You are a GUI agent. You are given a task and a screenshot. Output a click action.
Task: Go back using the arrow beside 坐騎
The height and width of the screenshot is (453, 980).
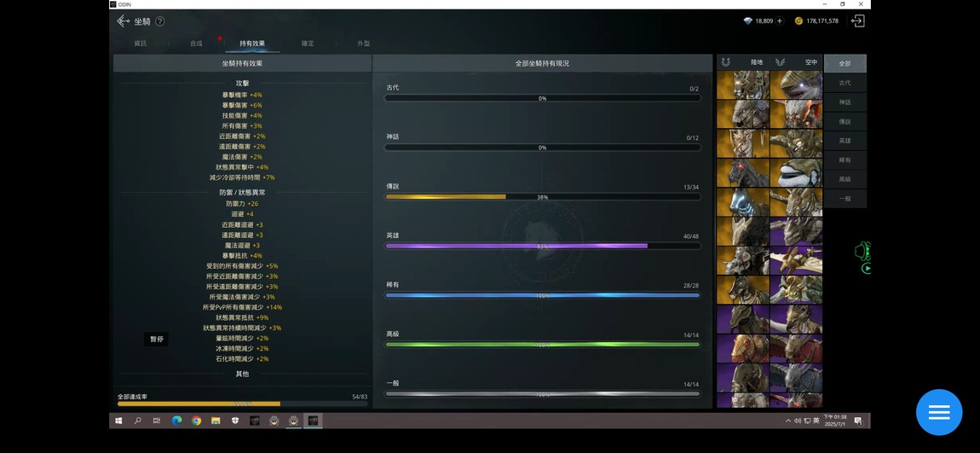tap(123, 21)
